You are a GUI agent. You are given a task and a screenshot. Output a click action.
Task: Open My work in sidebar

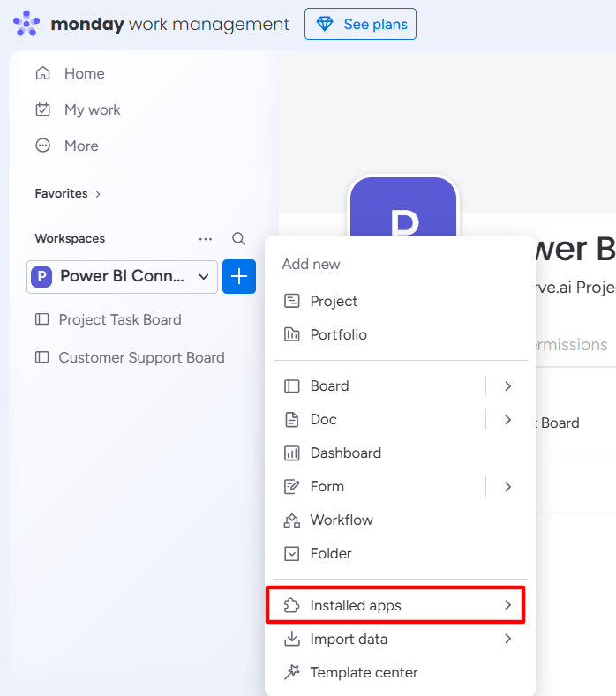(93, 109)
